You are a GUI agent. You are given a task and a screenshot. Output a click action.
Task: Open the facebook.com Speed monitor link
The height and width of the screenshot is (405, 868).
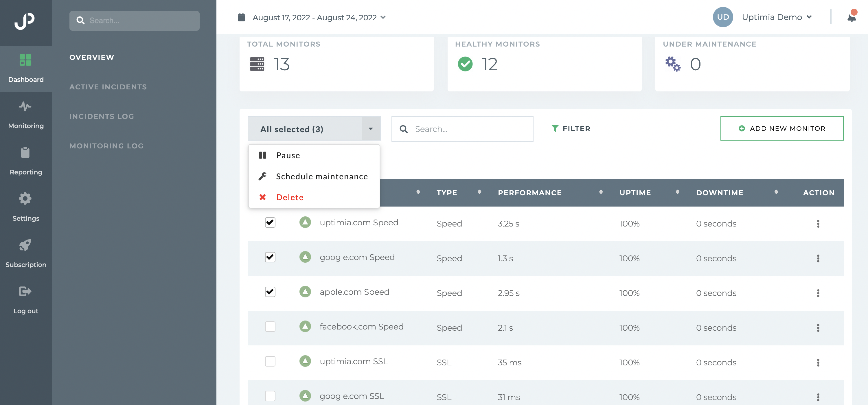tap(362, 327)
